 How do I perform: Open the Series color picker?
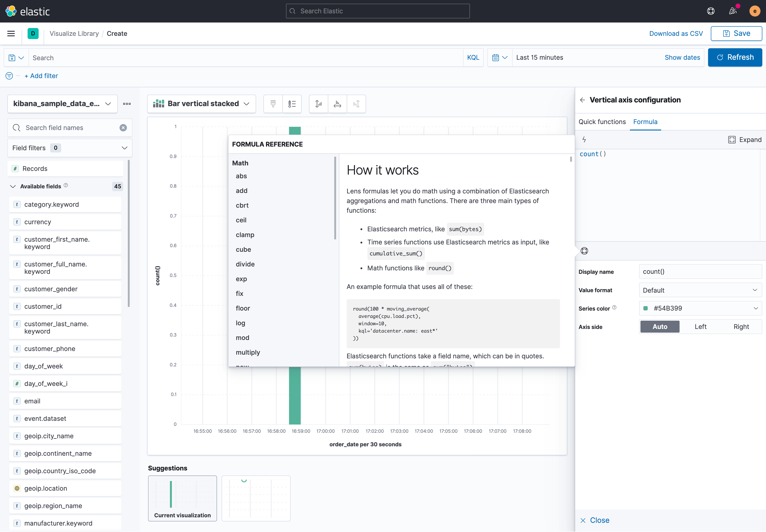point(700,308)
